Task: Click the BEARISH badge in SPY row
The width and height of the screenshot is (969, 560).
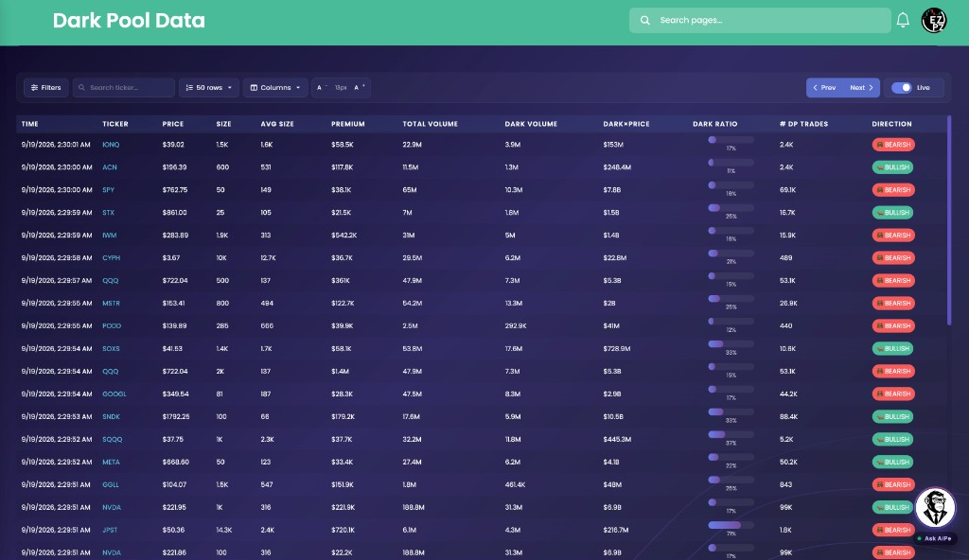Action: [893, 190]
